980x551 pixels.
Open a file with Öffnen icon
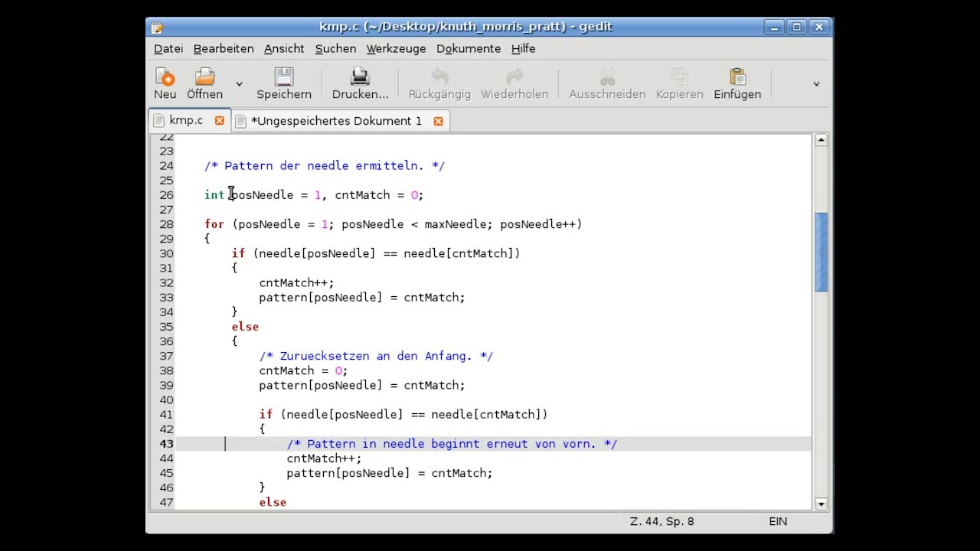click(x=204, y=77)
